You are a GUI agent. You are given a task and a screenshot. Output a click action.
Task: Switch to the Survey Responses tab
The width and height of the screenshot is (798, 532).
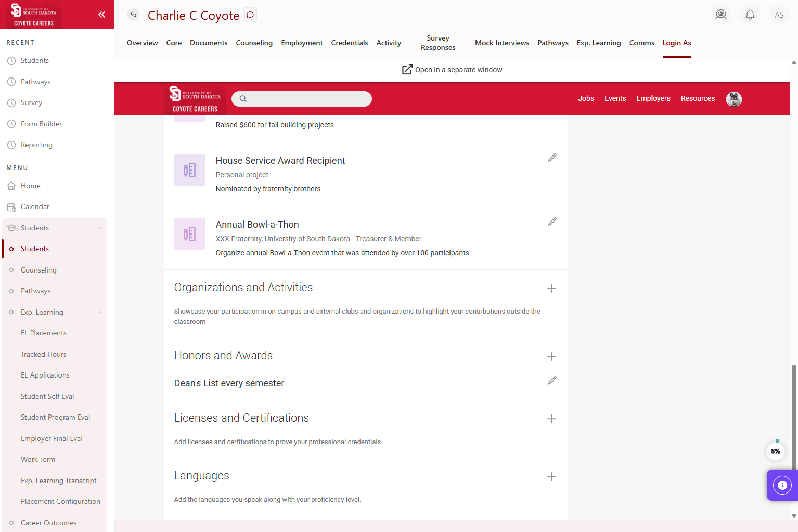[438, 43]
